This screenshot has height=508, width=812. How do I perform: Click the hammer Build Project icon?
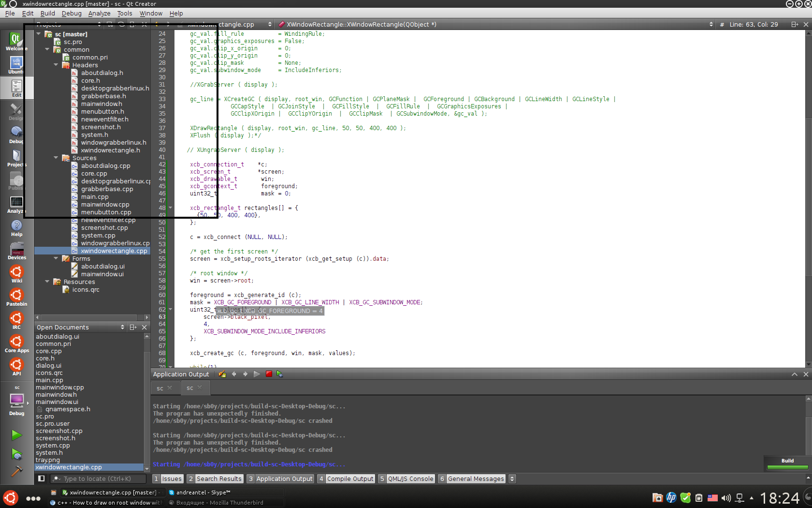pos(16,471)
